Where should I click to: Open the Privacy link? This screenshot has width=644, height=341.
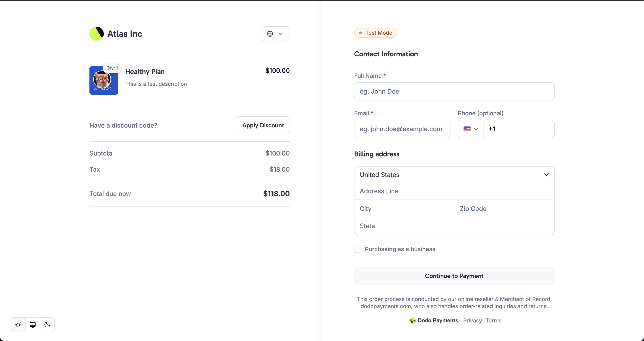click(x=472, y=320)
